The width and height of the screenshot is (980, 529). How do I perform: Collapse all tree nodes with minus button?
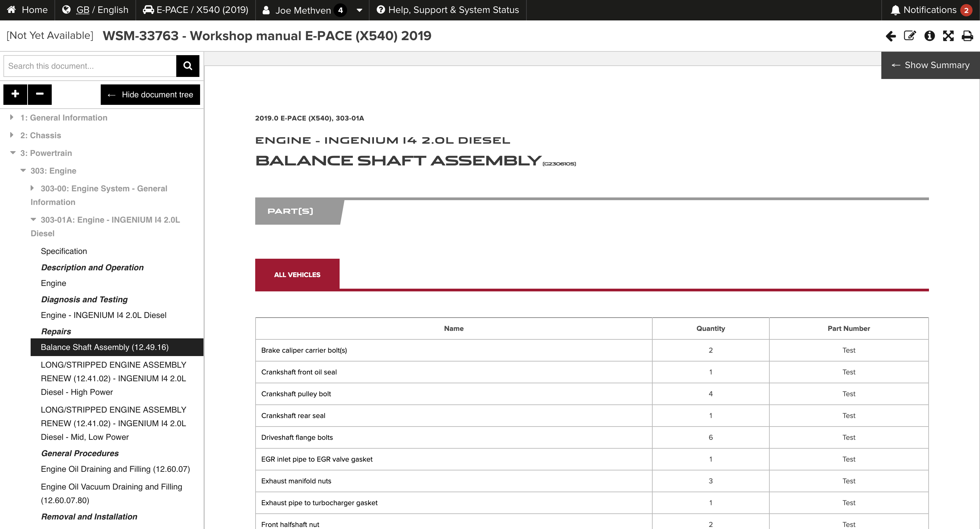click(x=39, y=94)
